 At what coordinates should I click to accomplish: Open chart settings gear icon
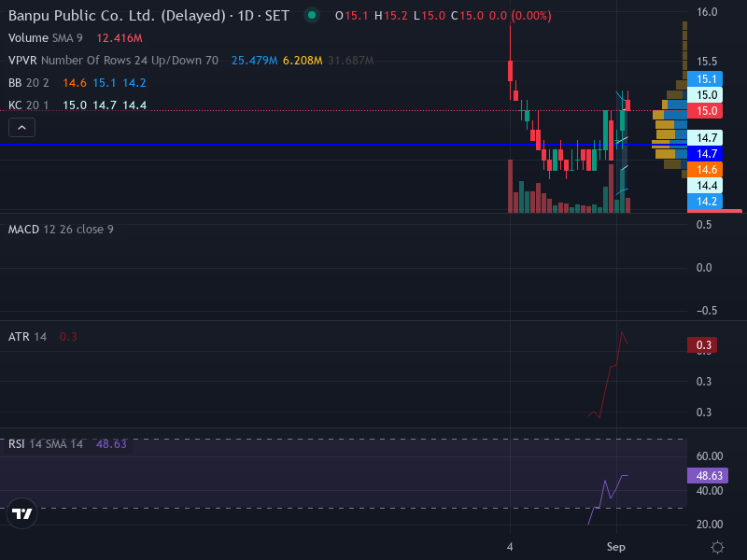click(x=717, y=547)
